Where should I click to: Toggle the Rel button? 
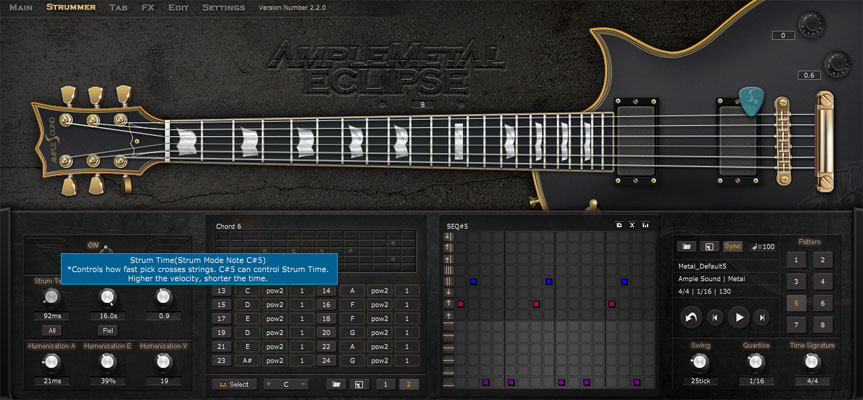(x=107, y=331)
